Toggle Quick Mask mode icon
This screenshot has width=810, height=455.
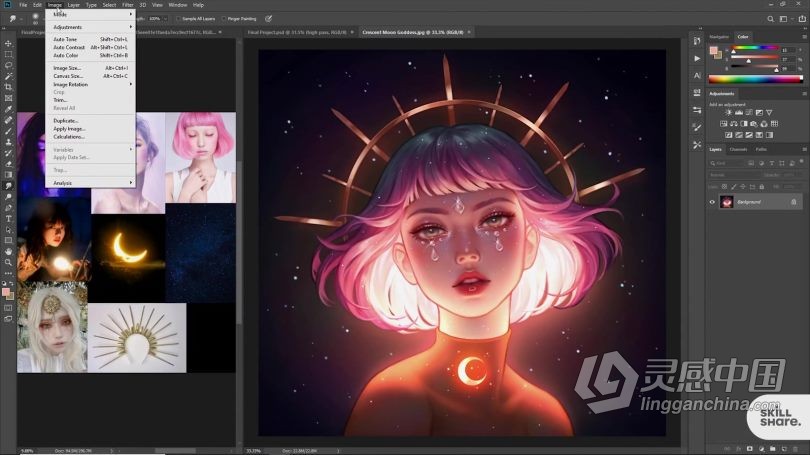pos(8,308)
